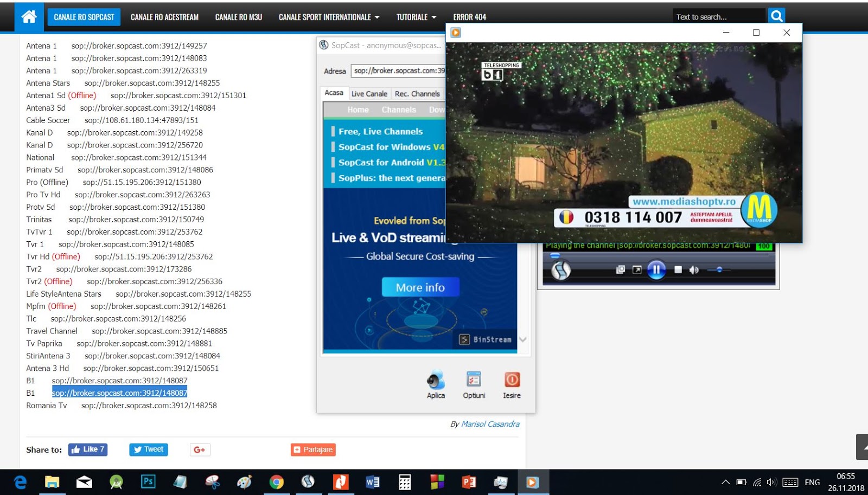The height and width of the screenshot is (495, 868).
Task: Click the orange player icon in video window title bar
Action: point(456,33)
